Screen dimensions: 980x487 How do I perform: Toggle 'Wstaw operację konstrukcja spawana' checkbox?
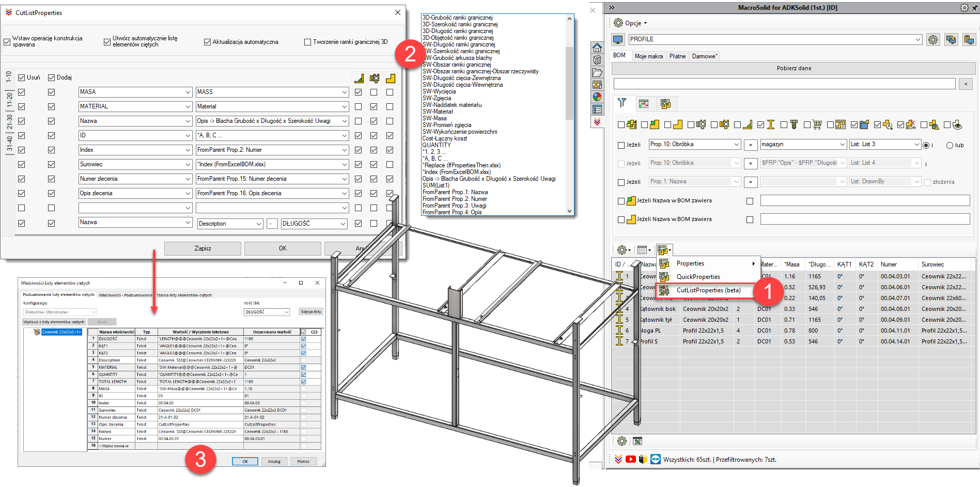point(7,42)
